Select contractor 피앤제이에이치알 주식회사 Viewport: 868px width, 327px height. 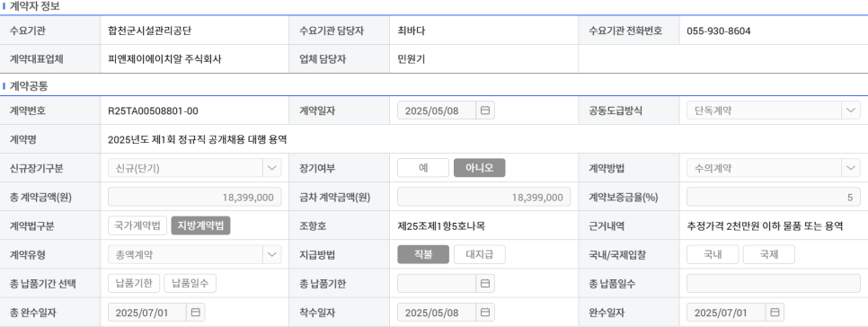[x=164, y=59]
